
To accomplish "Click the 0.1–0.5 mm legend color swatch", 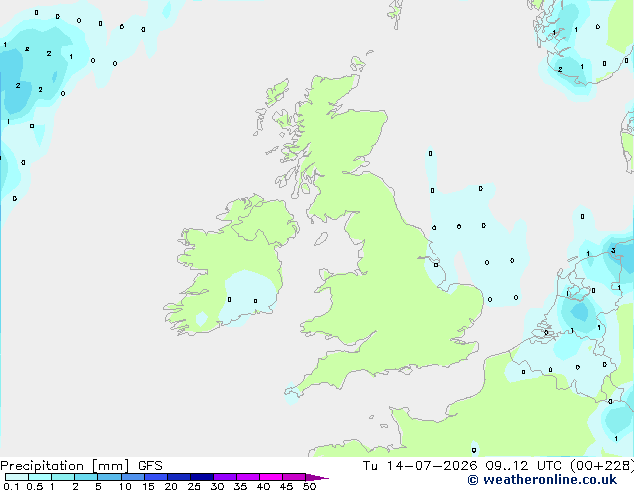I will [x=17, y=477].
